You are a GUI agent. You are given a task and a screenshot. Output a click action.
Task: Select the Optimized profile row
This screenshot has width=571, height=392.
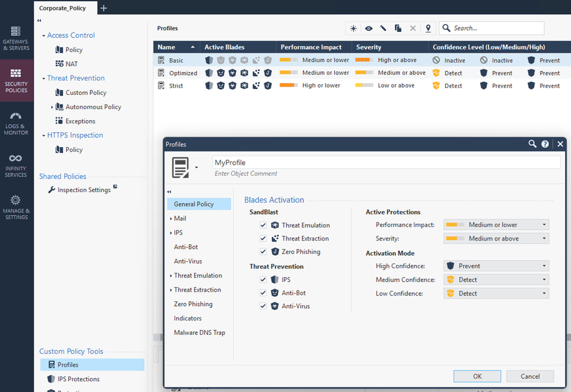[x=362, y=73]
